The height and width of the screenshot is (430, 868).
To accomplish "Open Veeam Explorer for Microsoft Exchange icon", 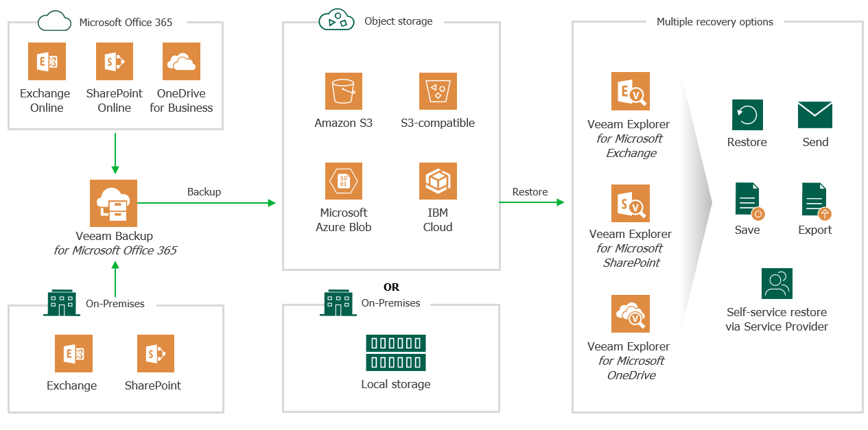I will tap(631, 91).
